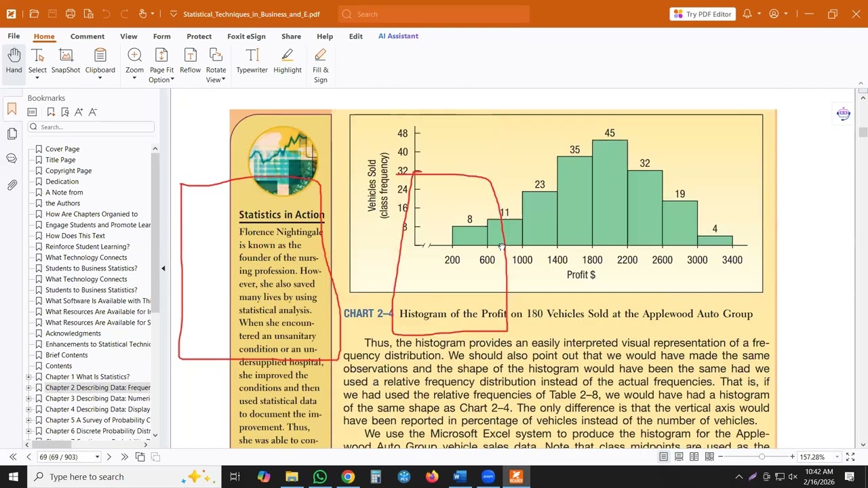Open the Brief Contents bookmark
This screenshot has height=488, width=868.
pos(66,355)
